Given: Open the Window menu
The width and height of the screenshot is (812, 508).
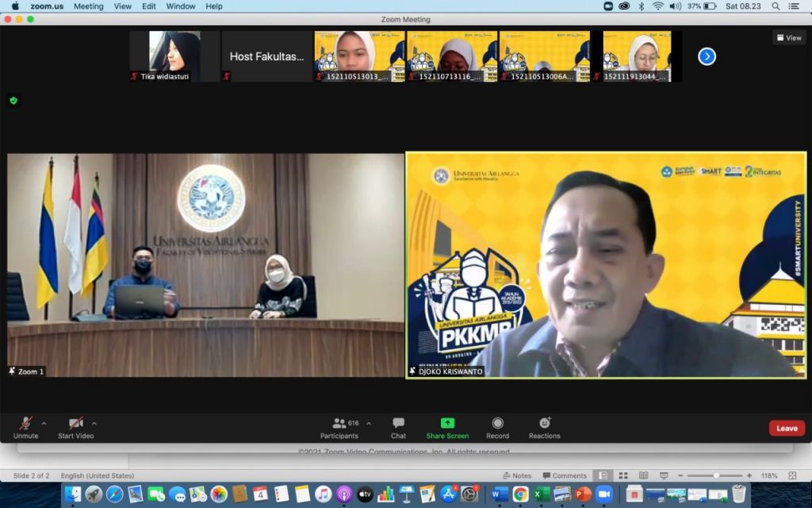Looking at the screenshot, I should (x=181, y=6).
